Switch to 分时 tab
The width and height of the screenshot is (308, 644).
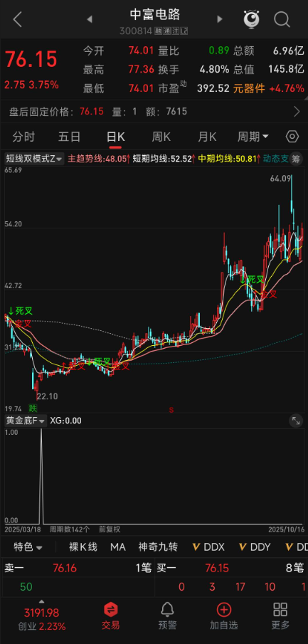[23, 137]
